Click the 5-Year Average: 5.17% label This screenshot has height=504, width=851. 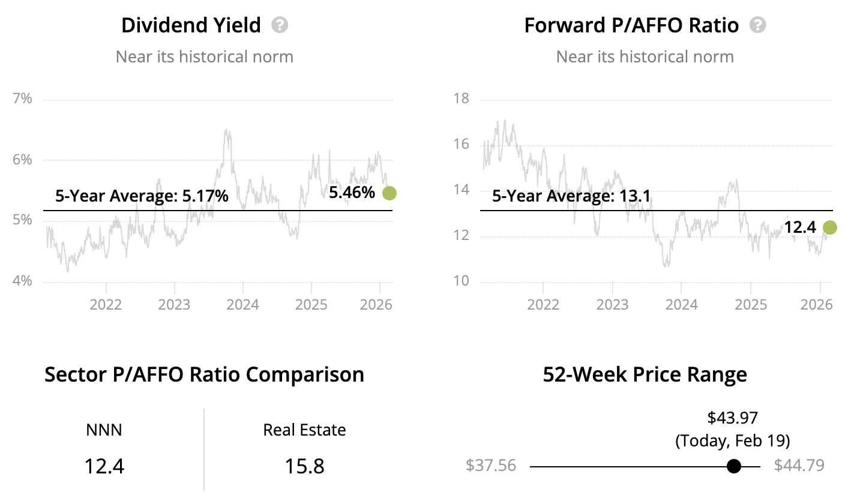[142, 196]
